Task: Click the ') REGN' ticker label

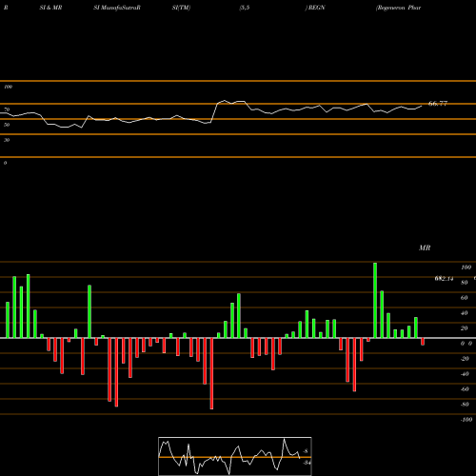Action: pos(315,8)
